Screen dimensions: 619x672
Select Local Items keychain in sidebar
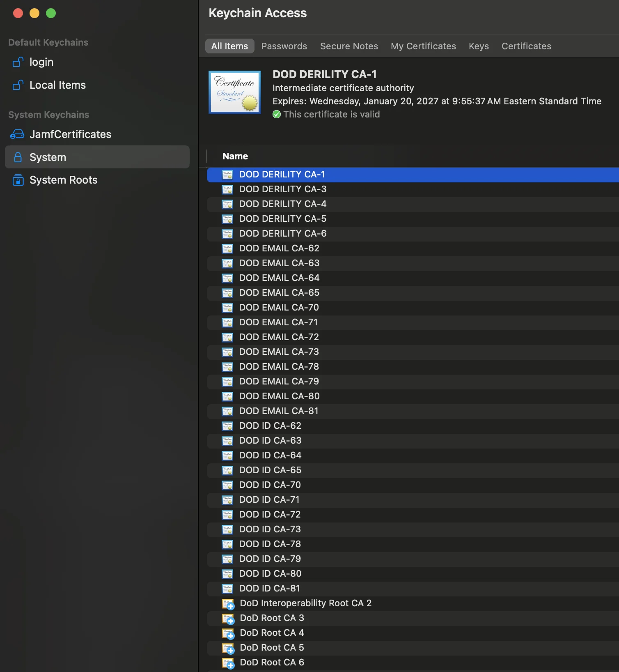click(x=97, y=85)
